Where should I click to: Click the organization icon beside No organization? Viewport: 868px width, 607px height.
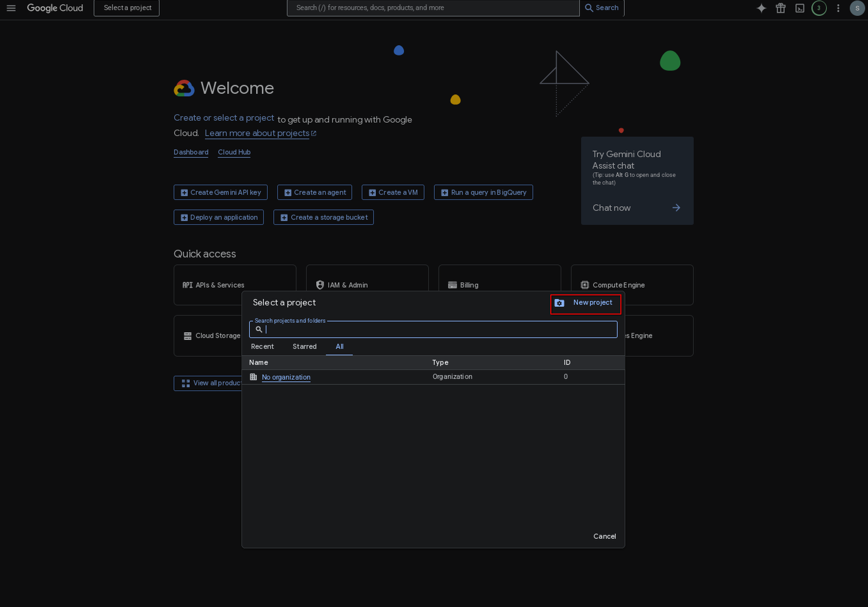point(253,377)
